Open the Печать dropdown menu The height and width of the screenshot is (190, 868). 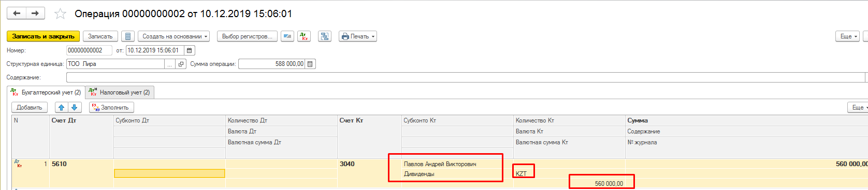point(357,36)
